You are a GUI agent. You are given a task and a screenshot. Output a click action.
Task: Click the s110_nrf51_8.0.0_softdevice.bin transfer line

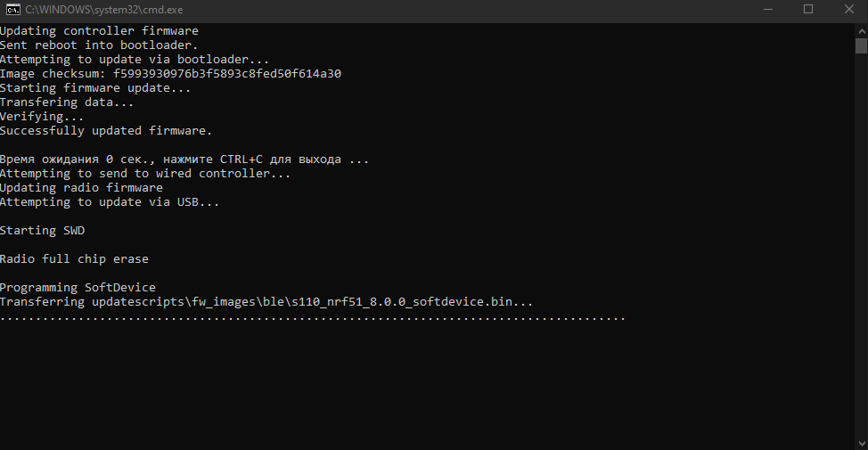click(x=266, y=302)
